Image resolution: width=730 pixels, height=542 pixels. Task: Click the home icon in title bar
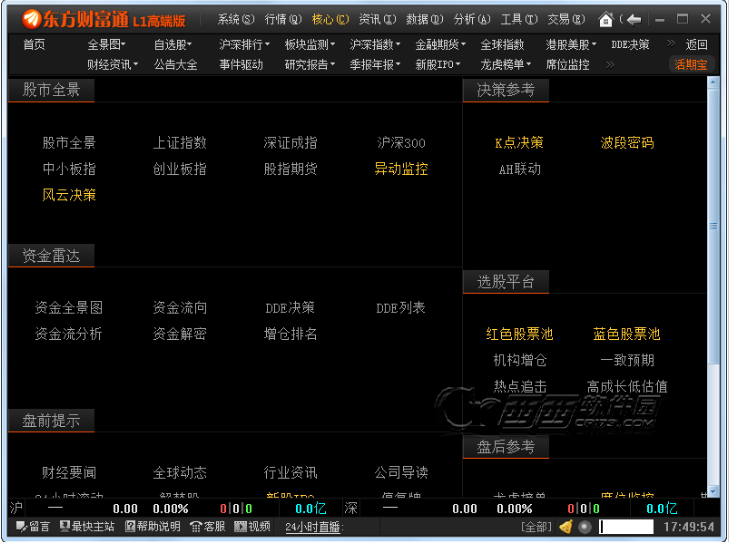pos(606,20)
